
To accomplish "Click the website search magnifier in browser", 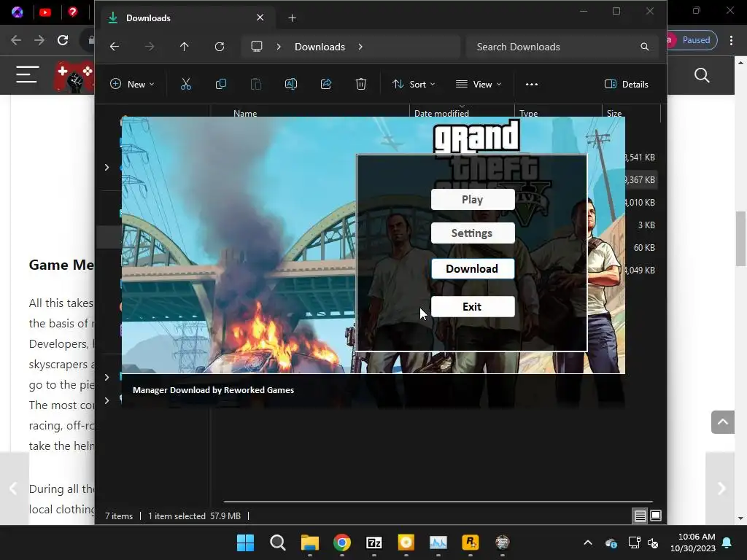I will click(x=702, y=75).
